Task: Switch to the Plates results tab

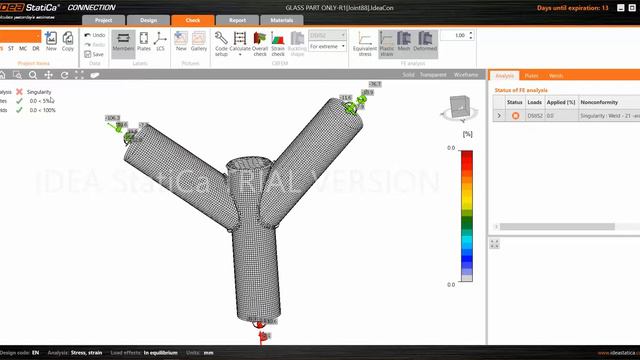Action: pyautogui.click(x=531, y=76)
